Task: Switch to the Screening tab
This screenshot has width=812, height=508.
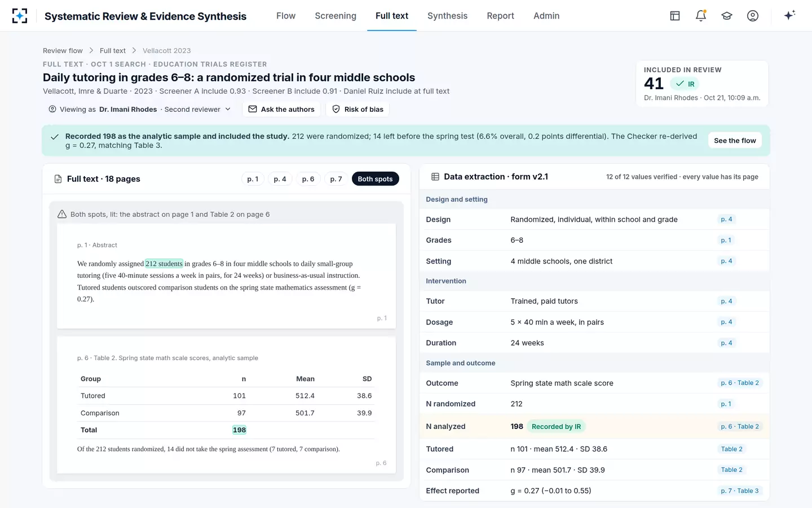Action: click(336, 16)
